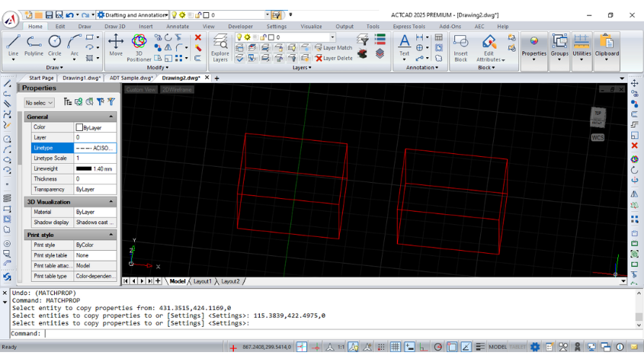
Task: Click the red X erase icon in Modify
Action: (198, 37)
